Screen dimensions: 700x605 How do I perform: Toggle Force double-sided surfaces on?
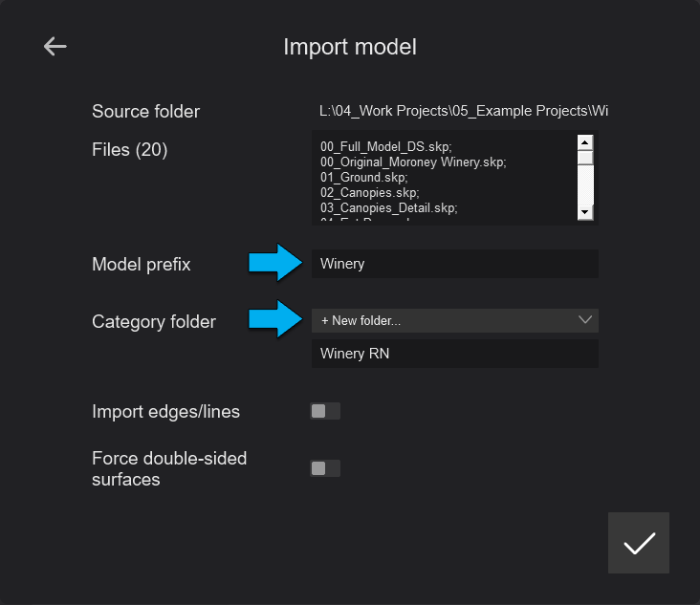pos(324,468)
